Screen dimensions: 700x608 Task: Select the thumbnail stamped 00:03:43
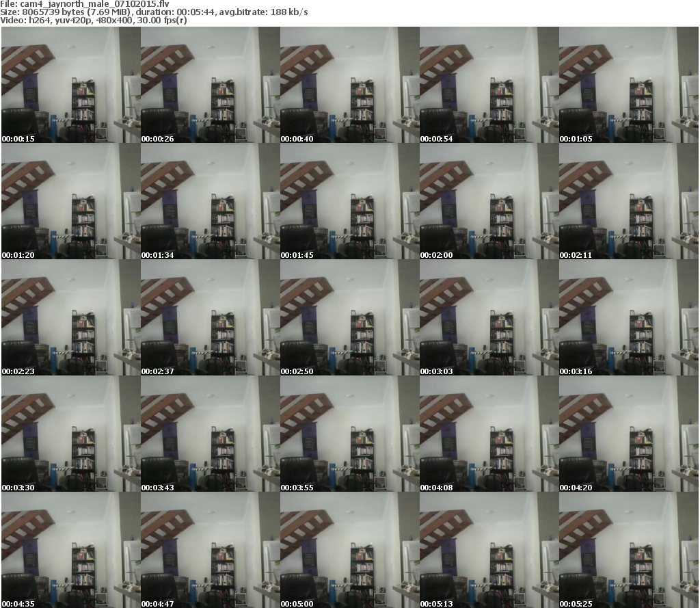click(211, 434)
